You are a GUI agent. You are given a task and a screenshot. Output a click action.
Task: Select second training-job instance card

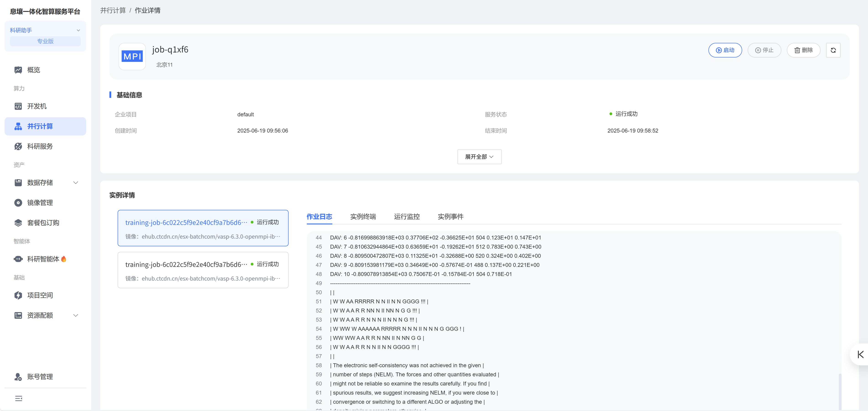pos(203,270)
